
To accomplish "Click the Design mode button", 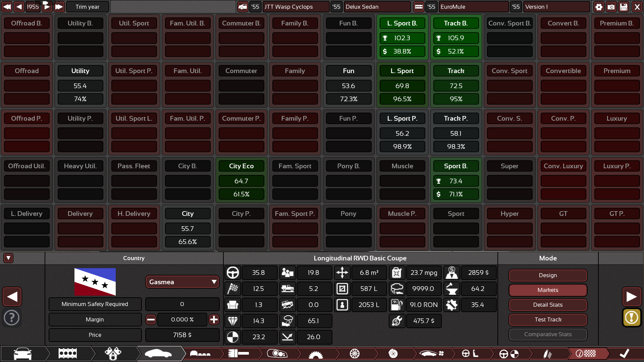I will [548, 275].
